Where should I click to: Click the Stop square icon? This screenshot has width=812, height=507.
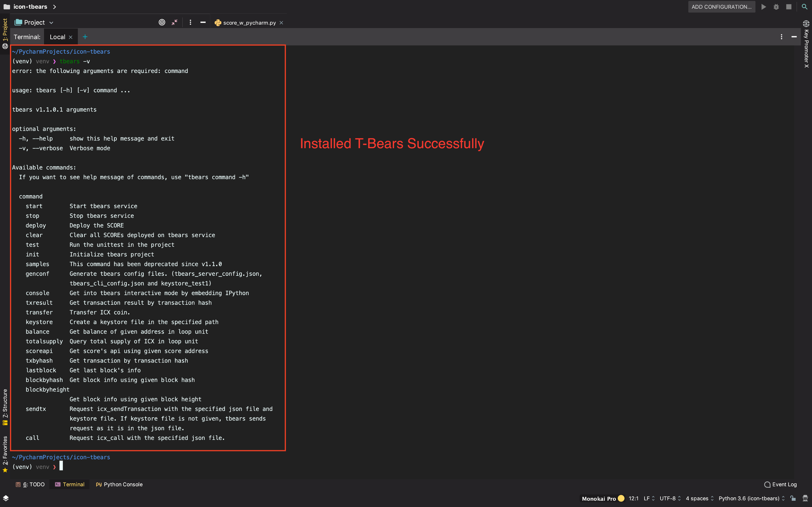coord(789,7)
